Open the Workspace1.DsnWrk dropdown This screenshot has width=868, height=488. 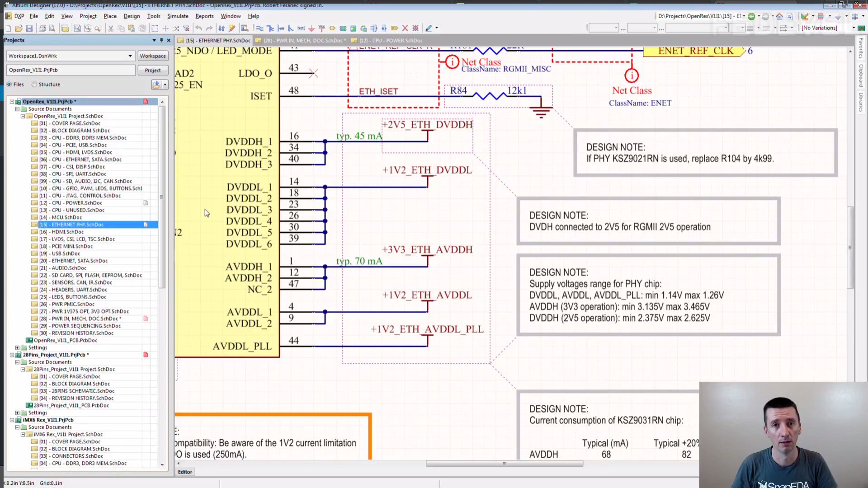pos(130,56)
